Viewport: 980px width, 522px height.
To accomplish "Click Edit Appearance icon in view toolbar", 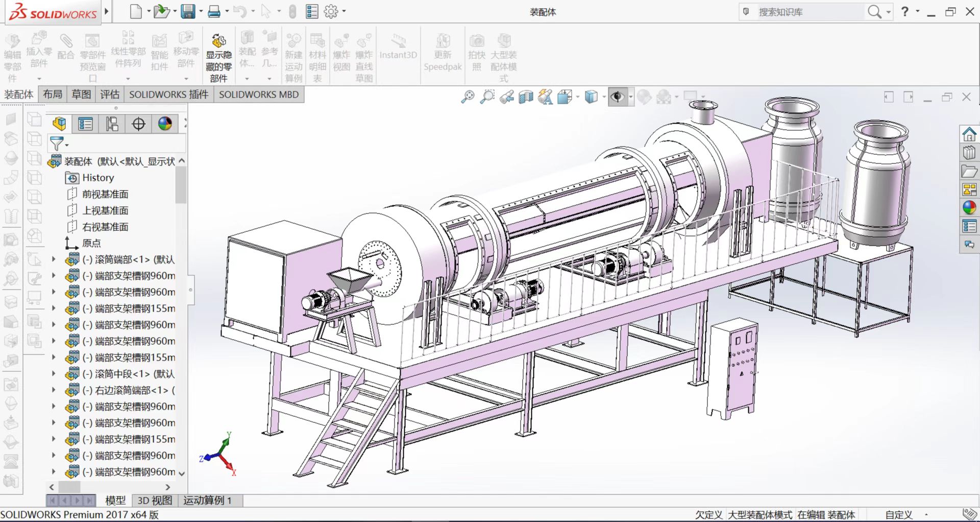I will coord(644,97).
